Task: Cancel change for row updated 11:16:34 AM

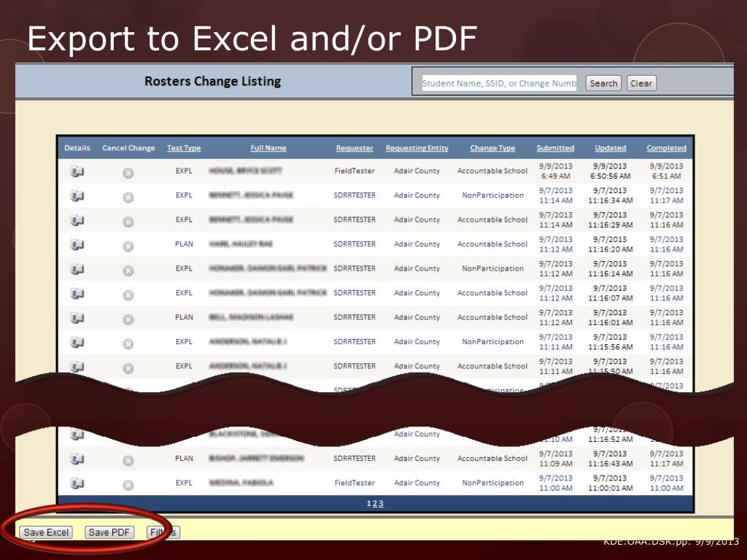Action: pos(128,197)
